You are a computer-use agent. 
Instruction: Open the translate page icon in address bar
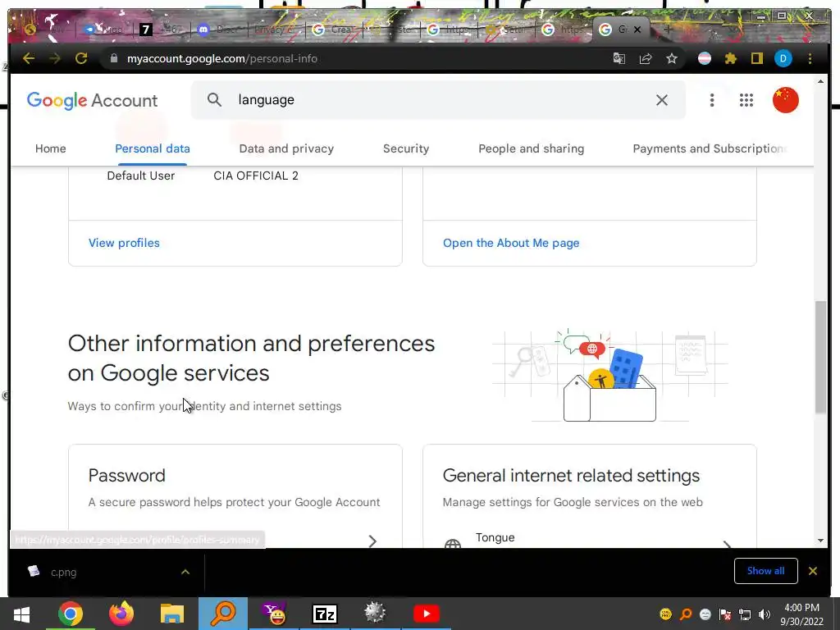coord(619,58)
